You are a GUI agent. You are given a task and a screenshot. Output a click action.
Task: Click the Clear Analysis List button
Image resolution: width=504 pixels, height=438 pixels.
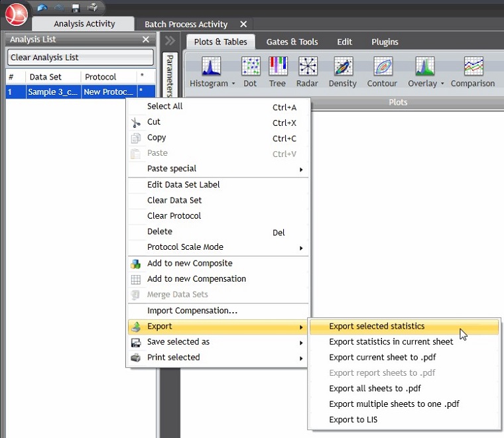pos(80,58)
